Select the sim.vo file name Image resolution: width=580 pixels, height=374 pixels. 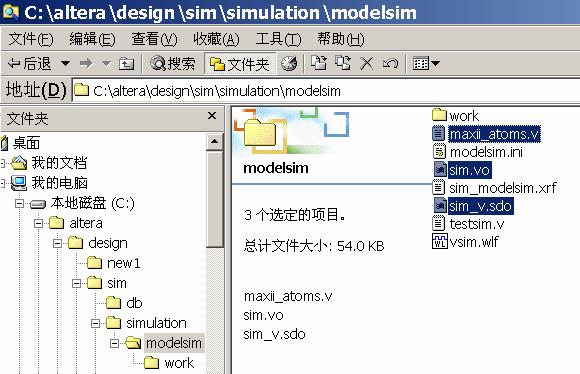470,170
